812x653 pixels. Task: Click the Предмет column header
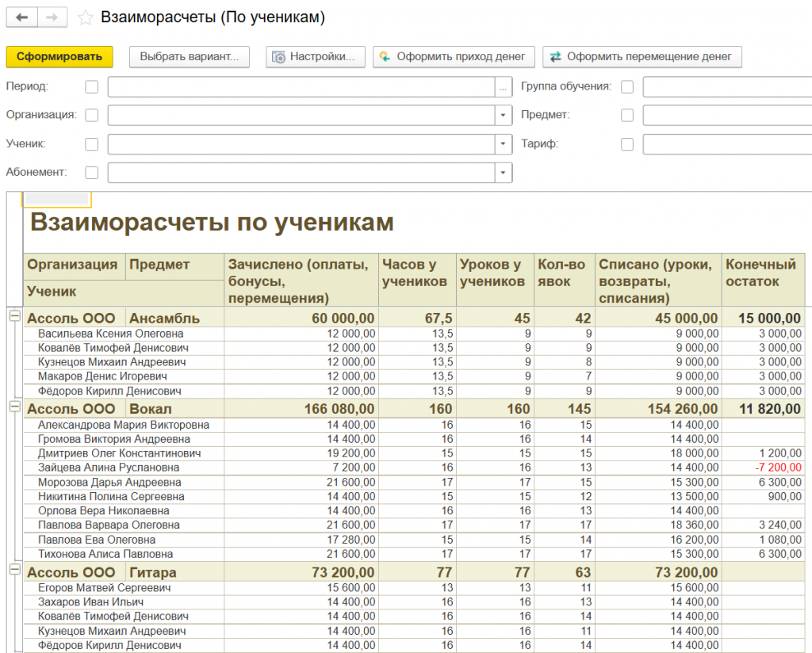click(x=174, y=266)
